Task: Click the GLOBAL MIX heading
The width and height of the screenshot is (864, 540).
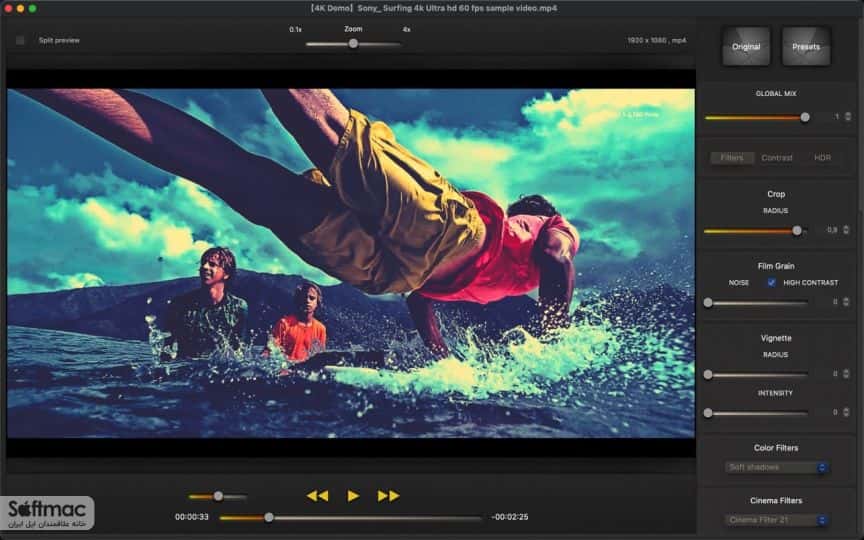Action: pyautogui.click(x=776, y=94)
